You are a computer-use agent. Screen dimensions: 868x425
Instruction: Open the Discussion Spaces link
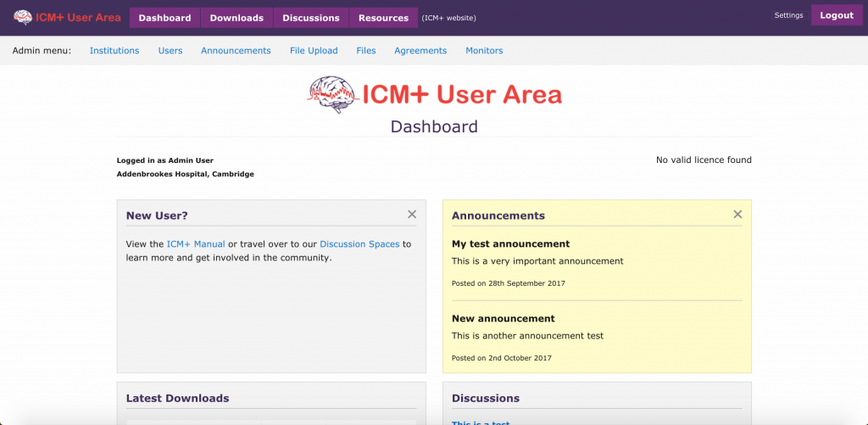coord(359,244)
